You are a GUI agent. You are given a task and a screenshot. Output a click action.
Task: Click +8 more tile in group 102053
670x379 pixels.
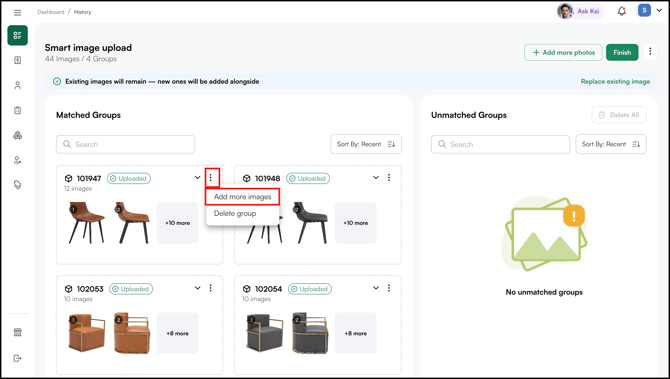pos(177,333)
